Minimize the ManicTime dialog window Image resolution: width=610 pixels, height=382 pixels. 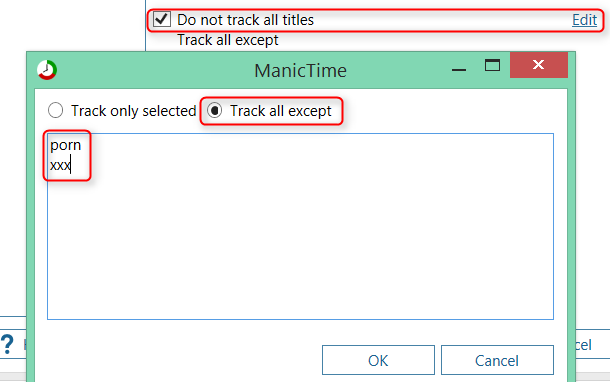click(459, 70)
